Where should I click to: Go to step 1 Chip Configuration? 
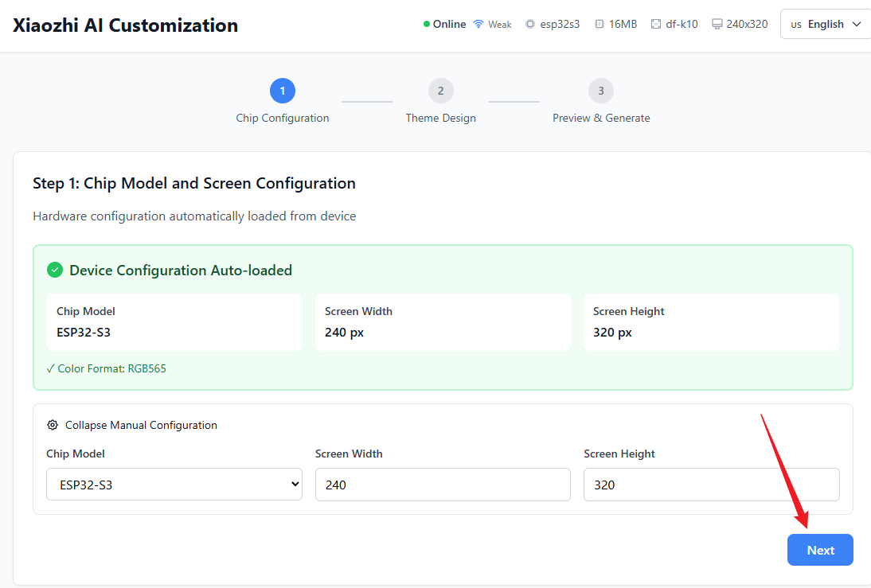coord(283,91)
